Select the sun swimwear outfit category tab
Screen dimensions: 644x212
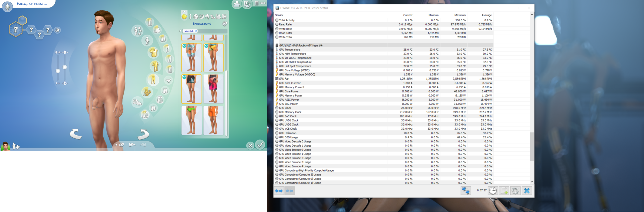pos(184,16)
